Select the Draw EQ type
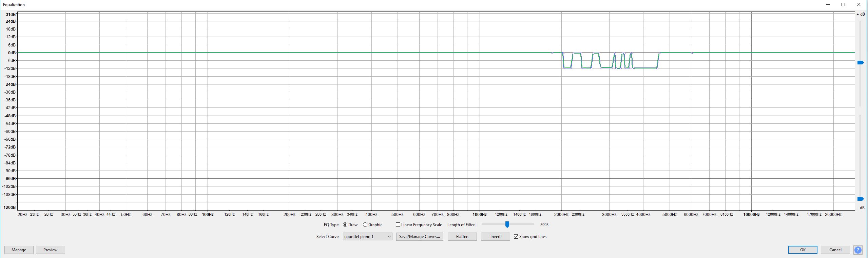Screen dimensions: 868x258 coord(345,225)
